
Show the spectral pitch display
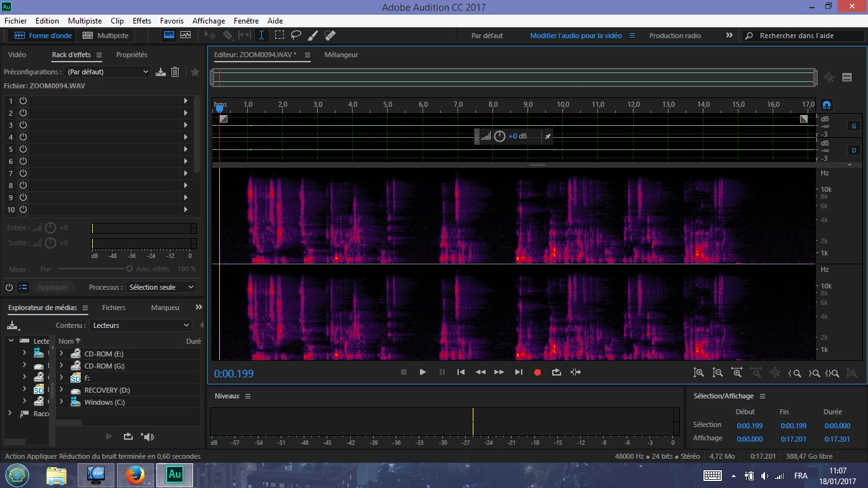coord(186,36)
